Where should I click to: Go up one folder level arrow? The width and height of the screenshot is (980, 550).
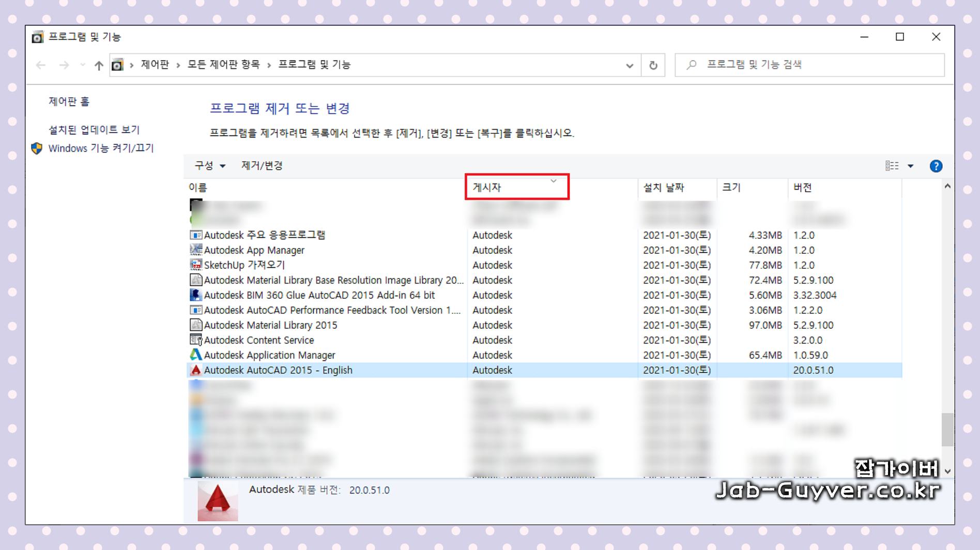99,65
